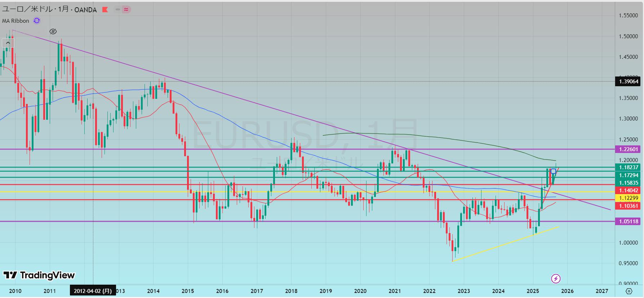Toggle the crossed-out eye visibility icon

53,32
